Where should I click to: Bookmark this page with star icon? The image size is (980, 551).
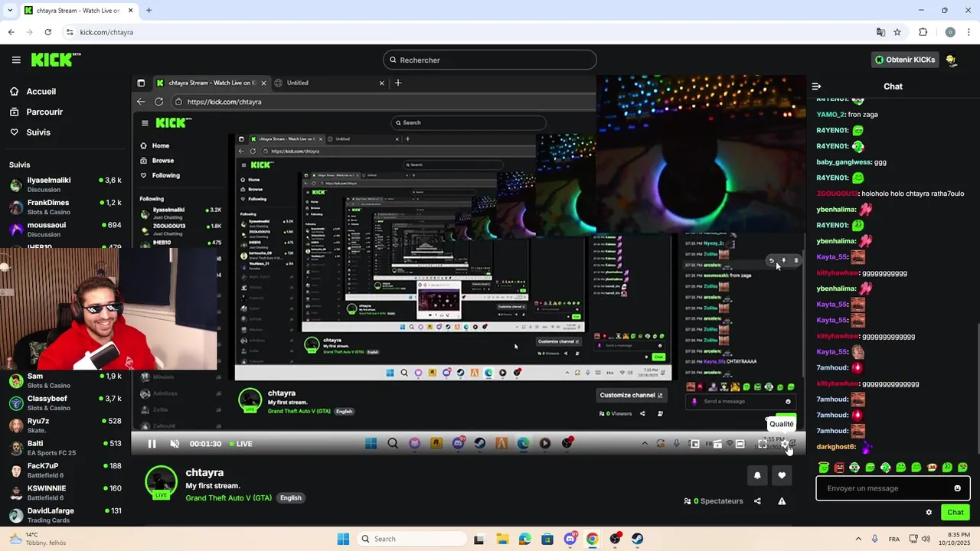(x=897, y=32)
